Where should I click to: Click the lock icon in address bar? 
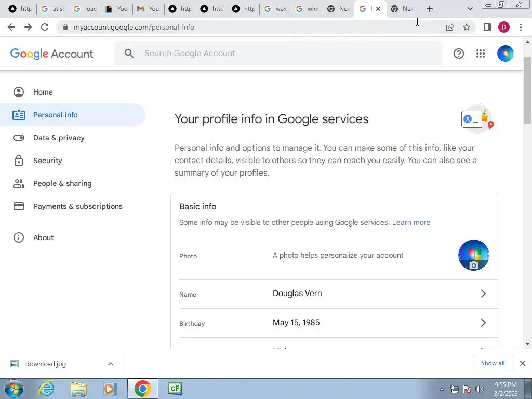point(65,27)
